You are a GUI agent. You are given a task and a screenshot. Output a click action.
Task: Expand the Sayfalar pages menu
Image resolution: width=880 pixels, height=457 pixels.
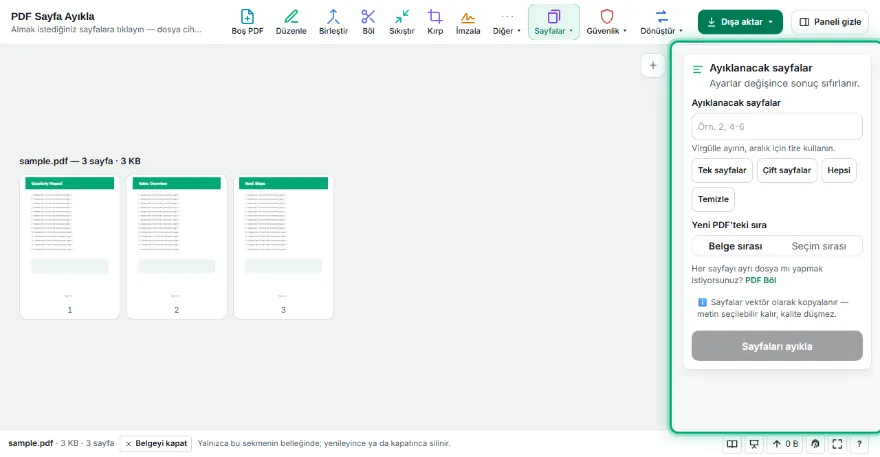553,22
